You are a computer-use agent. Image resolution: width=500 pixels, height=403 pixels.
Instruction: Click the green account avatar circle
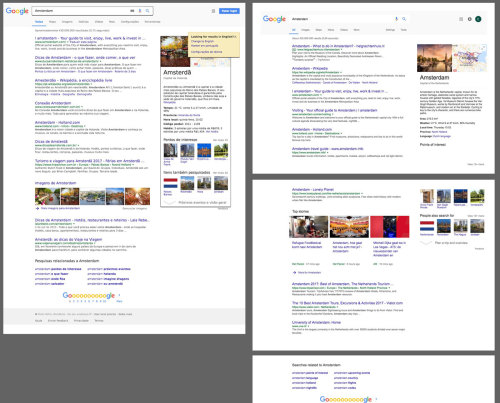click(x=478, y=19)
